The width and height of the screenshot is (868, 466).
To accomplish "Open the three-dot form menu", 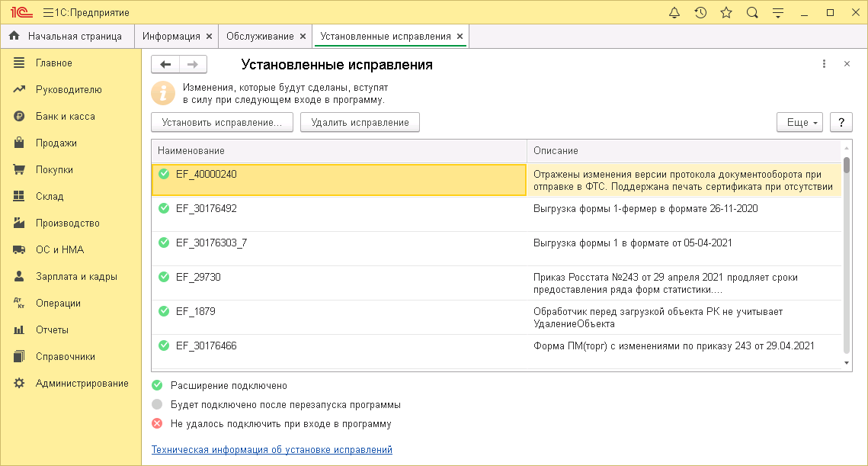I will coord(824,64).
